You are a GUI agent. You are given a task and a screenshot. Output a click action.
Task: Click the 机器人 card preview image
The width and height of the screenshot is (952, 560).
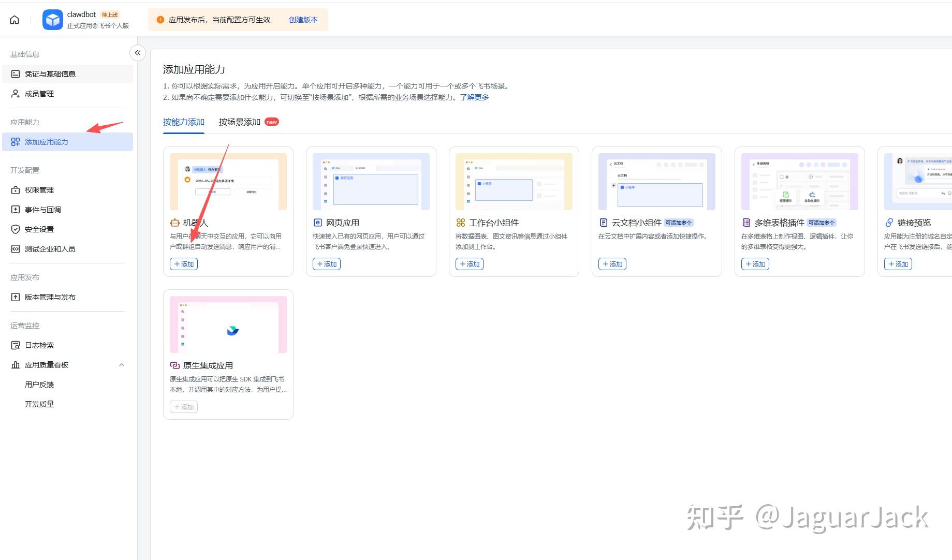228,182
